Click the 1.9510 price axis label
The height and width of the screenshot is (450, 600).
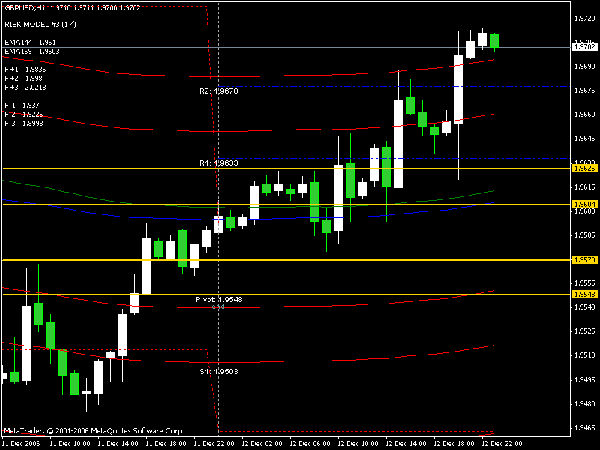click(585, 355)
